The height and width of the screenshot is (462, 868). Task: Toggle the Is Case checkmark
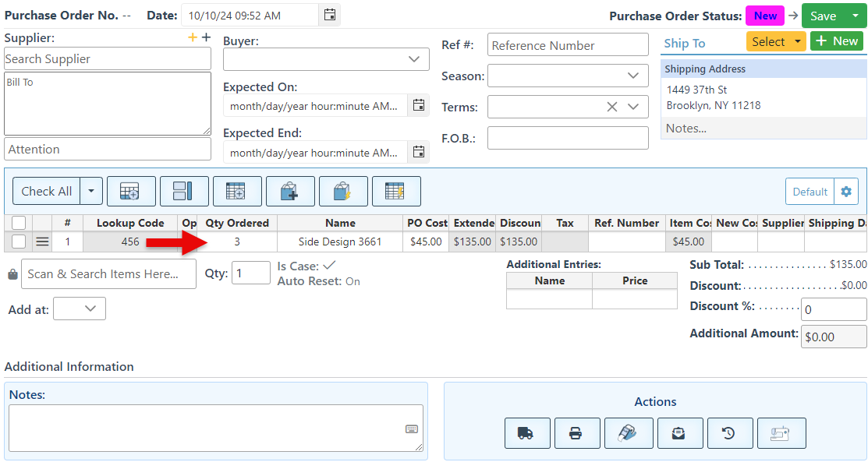point(329,266)
